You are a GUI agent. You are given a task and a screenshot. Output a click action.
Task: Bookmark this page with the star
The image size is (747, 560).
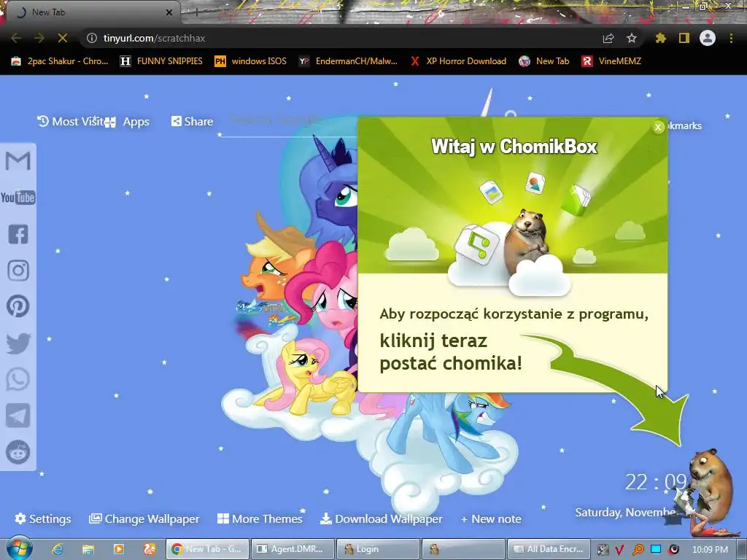pyautogui.click(x=632, y=38)
